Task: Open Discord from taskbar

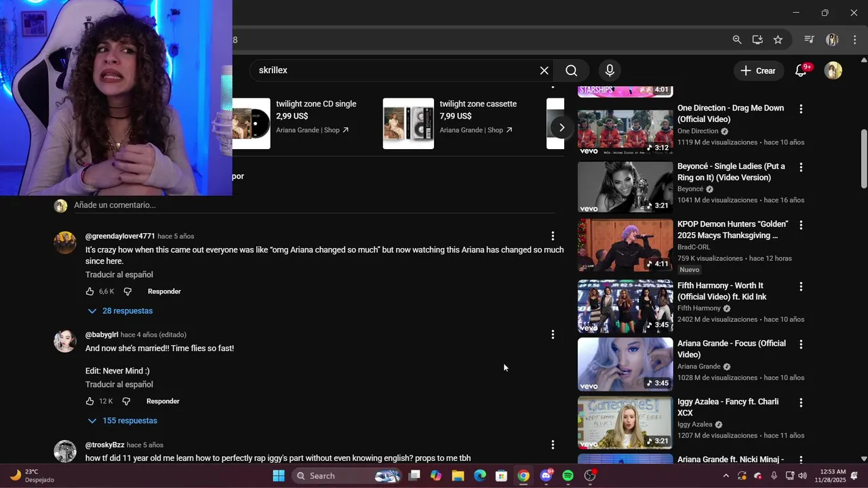Action: (x=546, y=476)
